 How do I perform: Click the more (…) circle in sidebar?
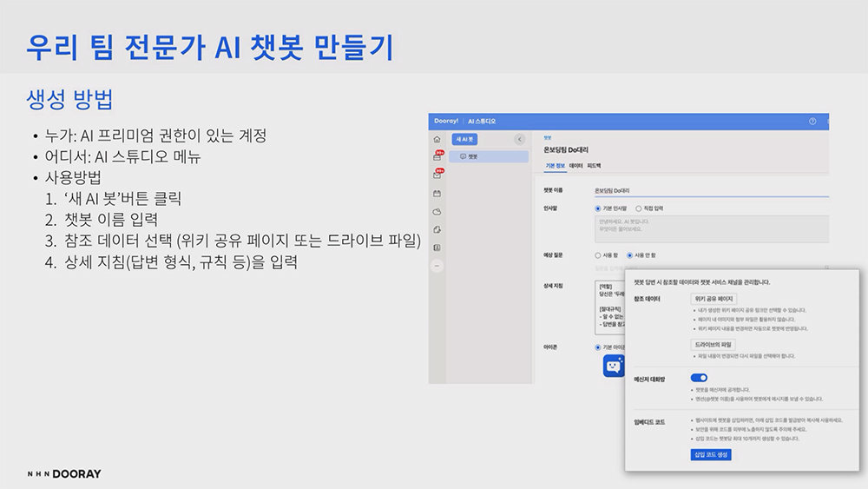(437, 266)
